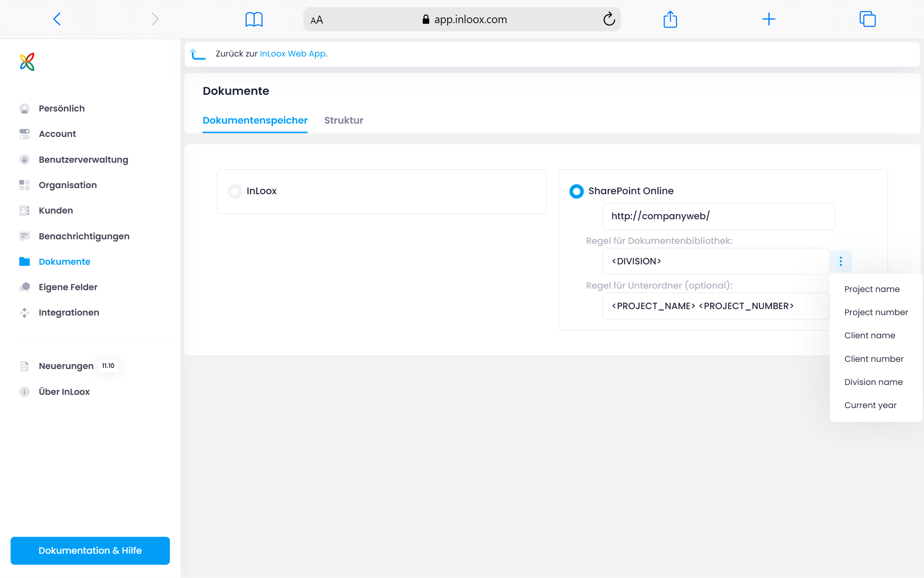Viewport: 924px width, 578px height.
Task: Tap the Safari back arrow
Action: (57, 19)
